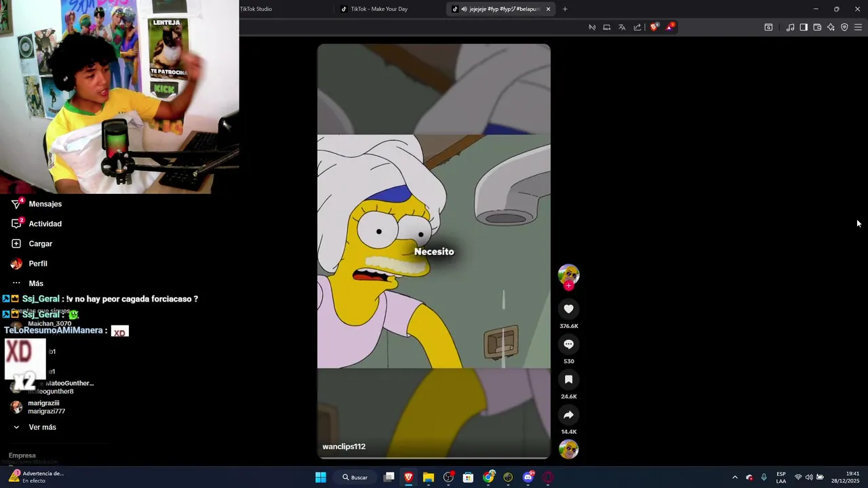Open Brave browser from the taskbar
Image resolution: width=868 pixels, height=488 pixels.
(x=408, y=477)
